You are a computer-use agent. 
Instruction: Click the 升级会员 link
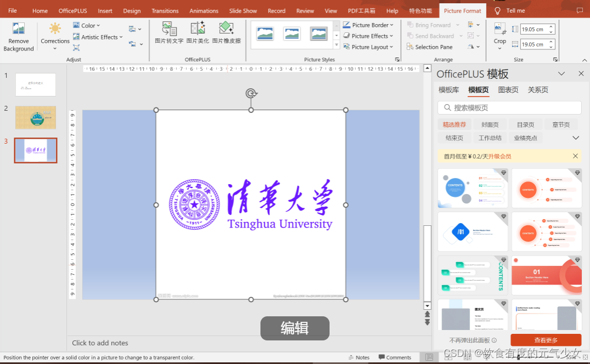(500, 156)
